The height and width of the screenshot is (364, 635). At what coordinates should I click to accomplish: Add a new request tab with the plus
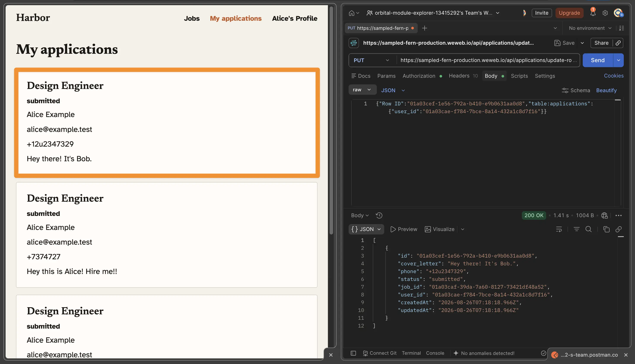pyautogui.click(x=424, y=28)
